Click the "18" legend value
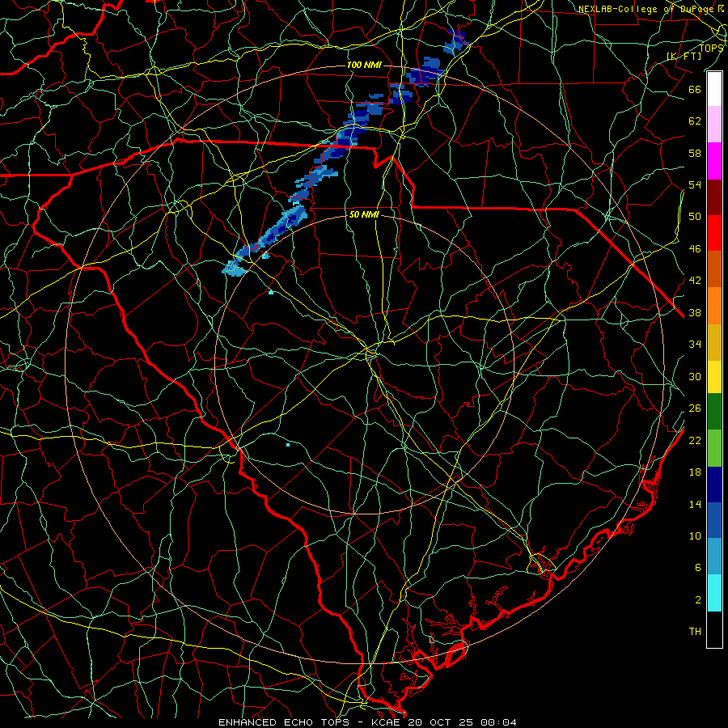This screenshot has height=728, width=728. (x=695, y=472)
